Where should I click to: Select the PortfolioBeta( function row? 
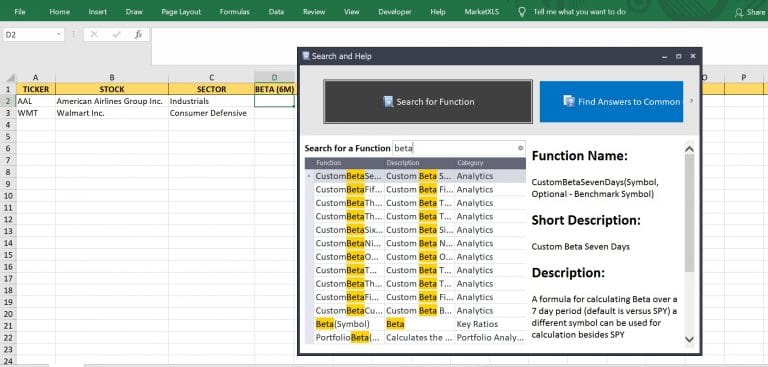(x=415, y=338)
